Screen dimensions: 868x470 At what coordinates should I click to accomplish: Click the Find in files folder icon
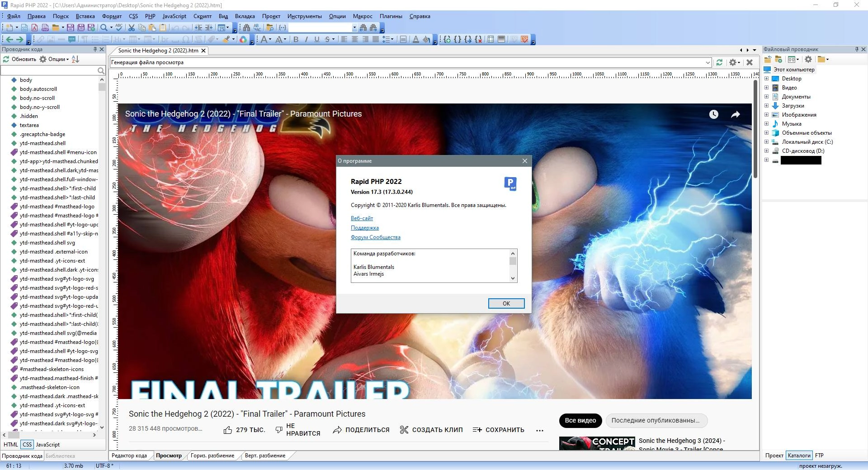pos(270,28)
